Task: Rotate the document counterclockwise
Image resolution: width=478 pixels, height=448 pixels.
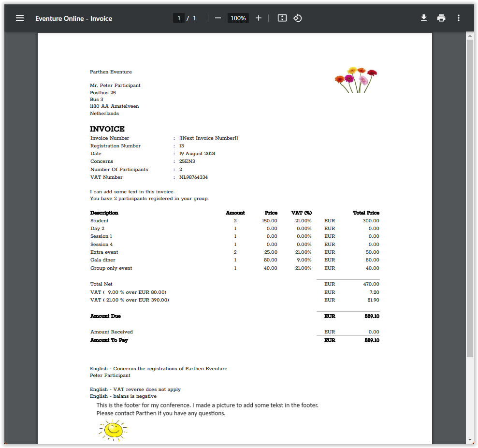Action: coord(298,18)
